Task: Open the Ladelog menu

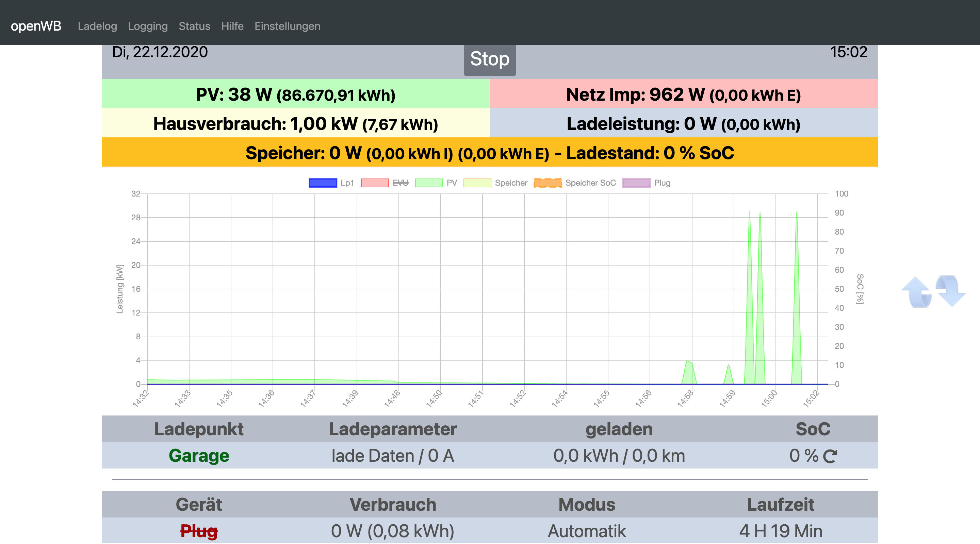Action: tap(97, 26)
